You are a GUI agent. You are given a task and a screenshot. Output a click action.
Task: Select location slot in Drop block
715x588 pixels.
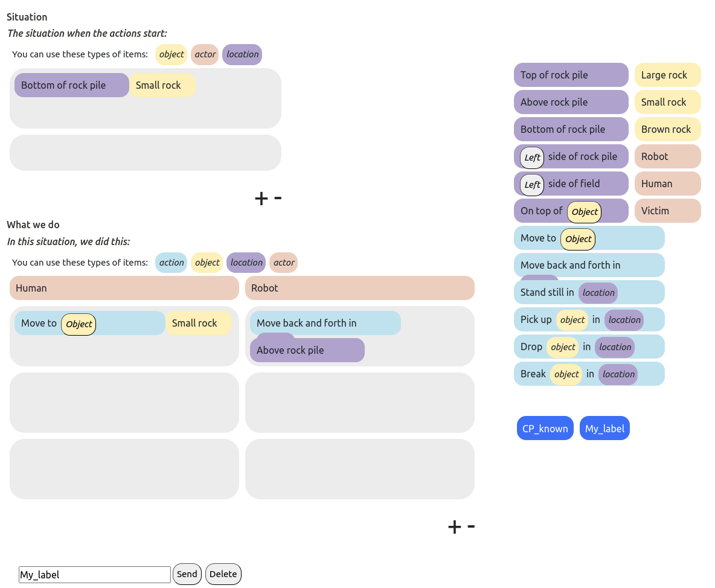click(615, 347)
